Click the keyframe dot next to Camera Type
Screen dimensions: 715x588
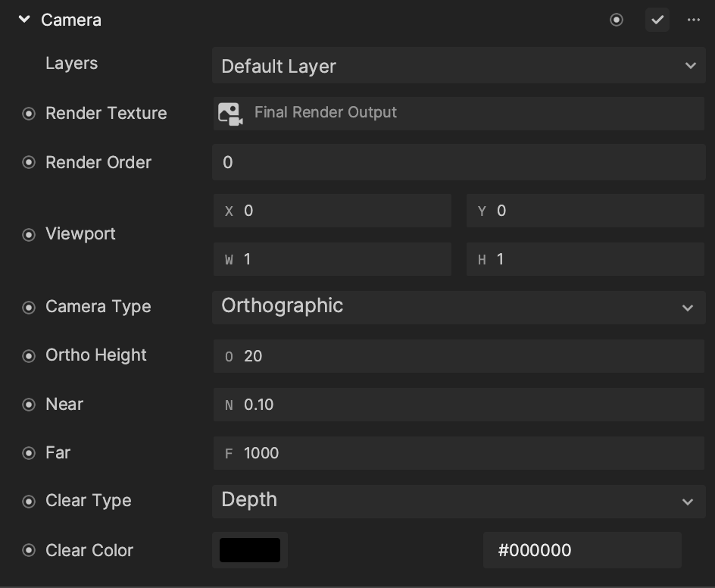(x=29, y=308)
